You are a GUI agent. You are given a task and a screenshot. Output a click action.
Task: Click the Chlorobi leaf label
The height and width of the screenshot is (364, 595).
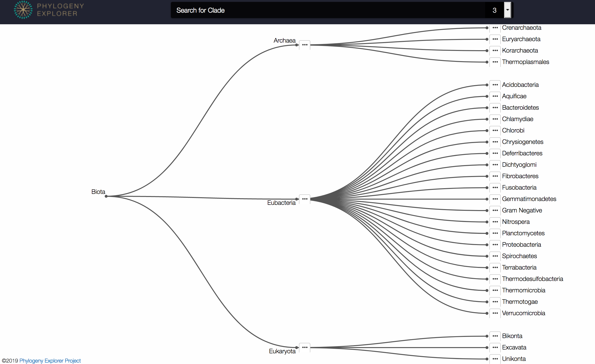513,131
